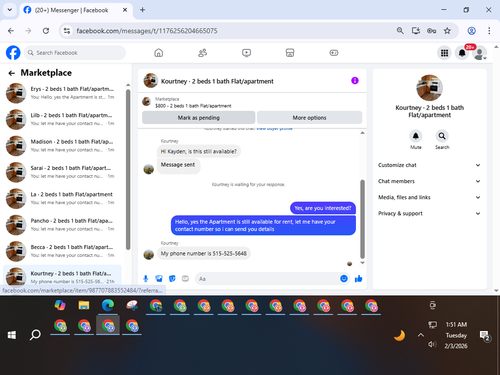
Task: Click the Search Facebook box
Action: click(x=75, y=53)
